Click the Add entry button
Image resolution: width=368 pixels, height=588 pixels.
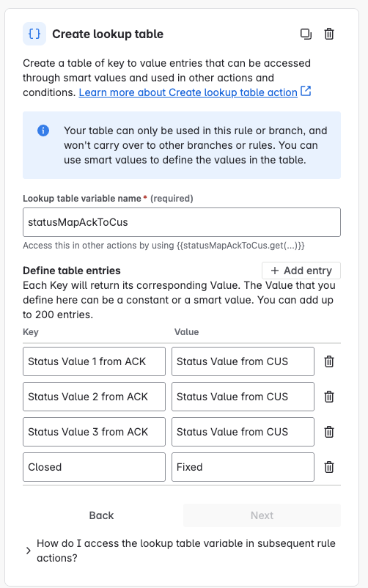[301, 271]
